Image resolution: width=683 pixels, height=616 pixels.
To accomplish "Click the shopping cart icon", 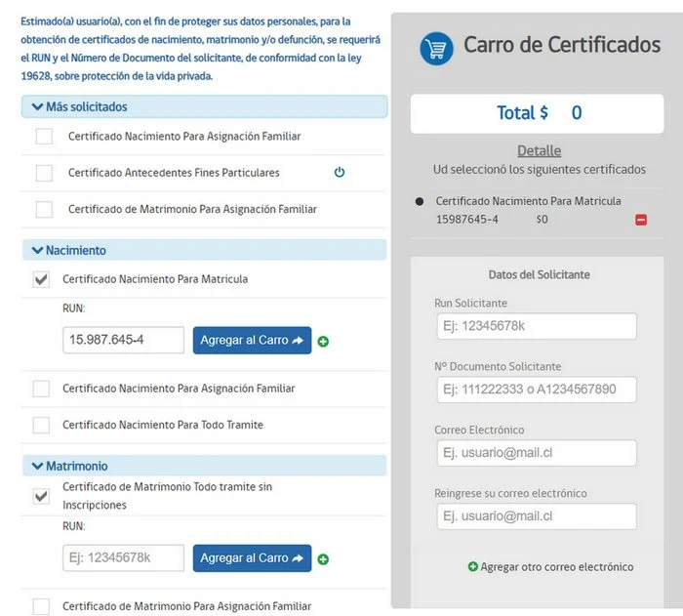I will pyautogui.click(x=436, y=48).
